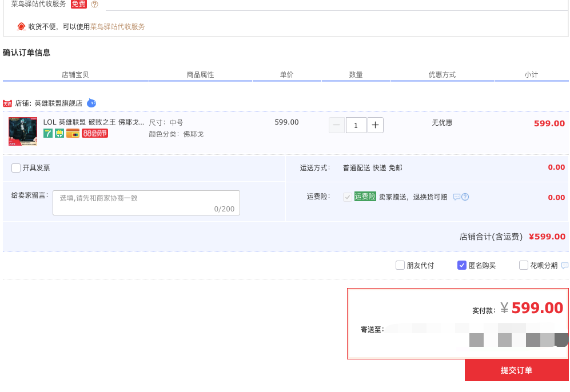Uncheck the 匿名购买 checkbox
Image resolution: width=570 pixels, height=392 pixels.
click(462, 265)
